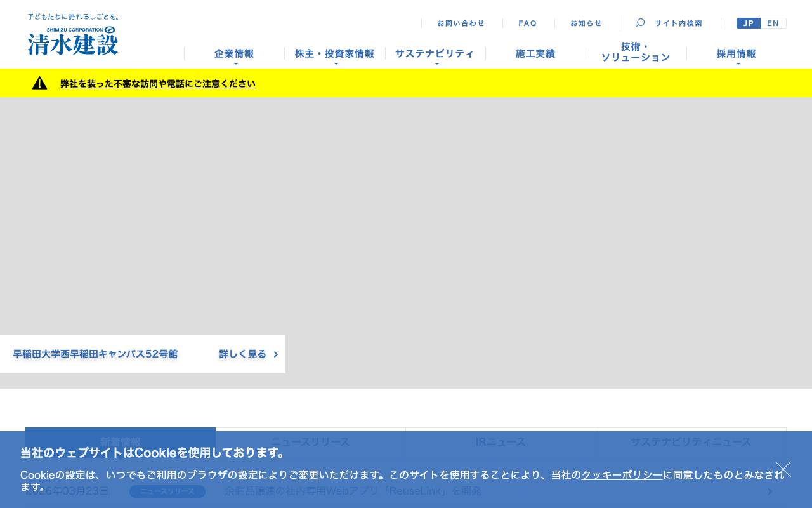Select JP as the site language

pos(749,23)
